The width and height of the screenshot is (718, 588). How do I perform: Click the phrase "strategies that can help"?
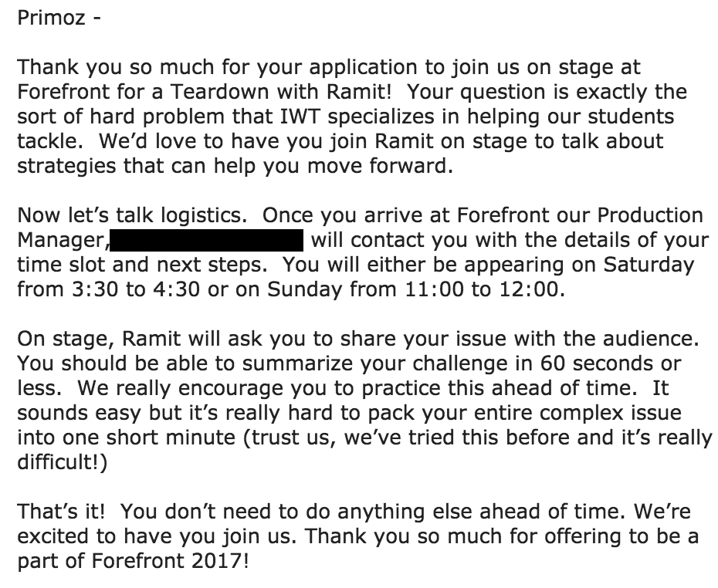point(136,166)
